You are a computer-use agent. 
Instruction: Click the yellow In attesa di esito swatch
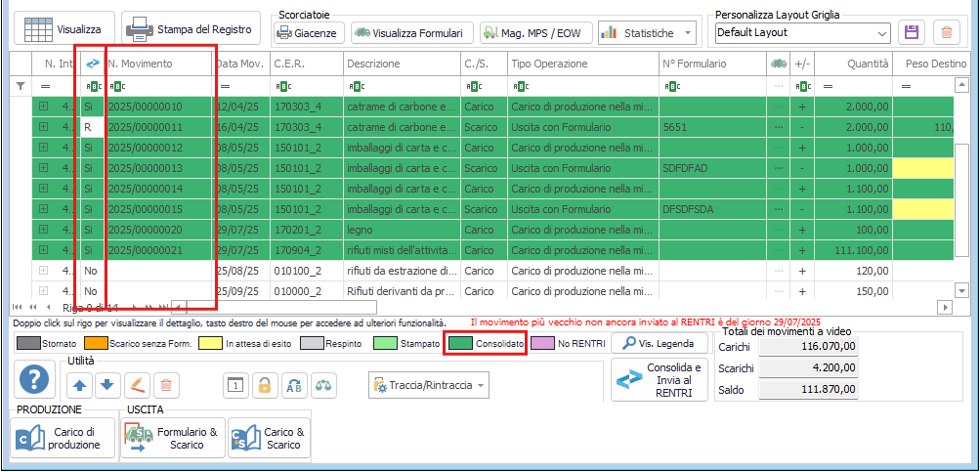click(208, 344)
